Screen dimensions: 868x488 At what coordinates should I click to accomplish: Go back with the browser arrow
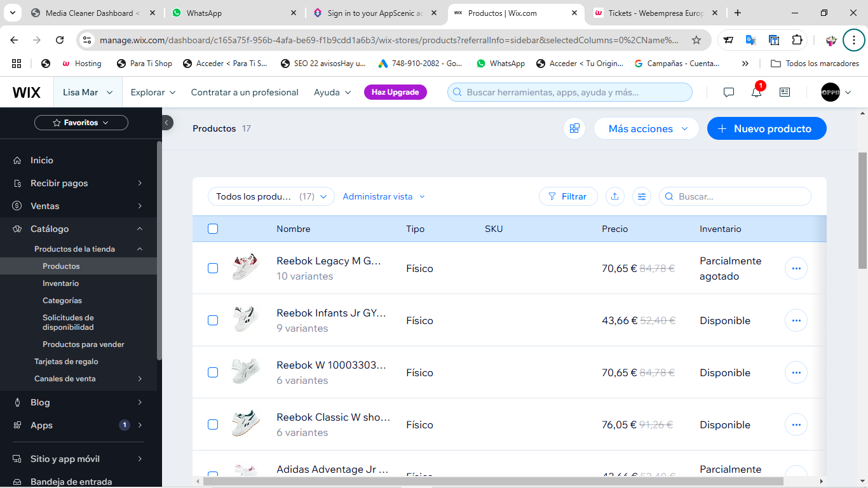(14, 40)
